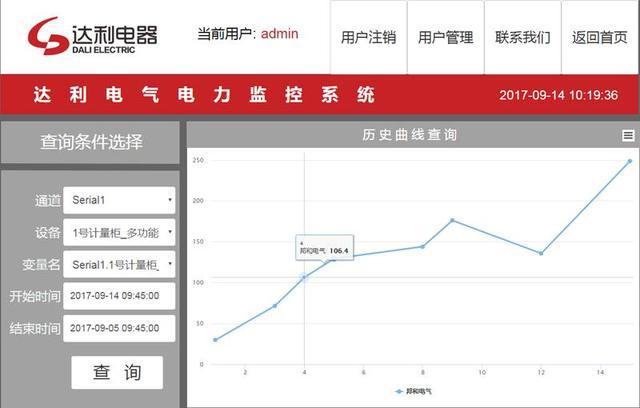Go to 联系我们 page

522,38
